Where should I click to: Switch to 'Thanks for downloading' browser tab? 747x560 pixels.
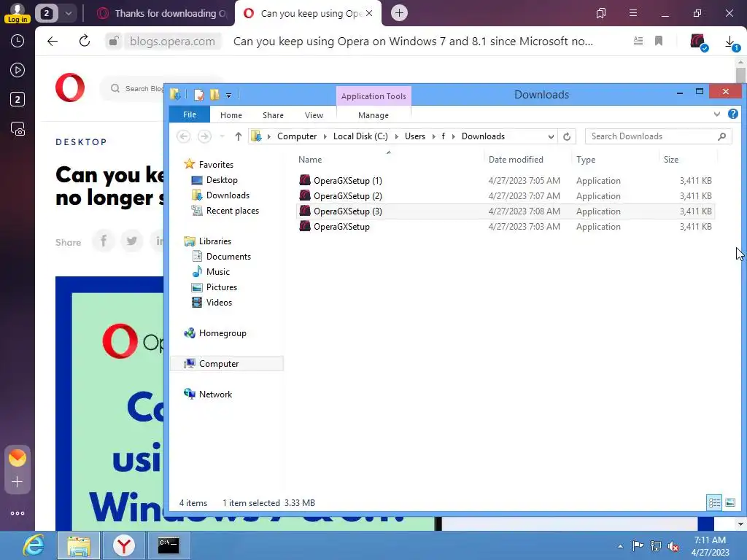click(162, 13)
